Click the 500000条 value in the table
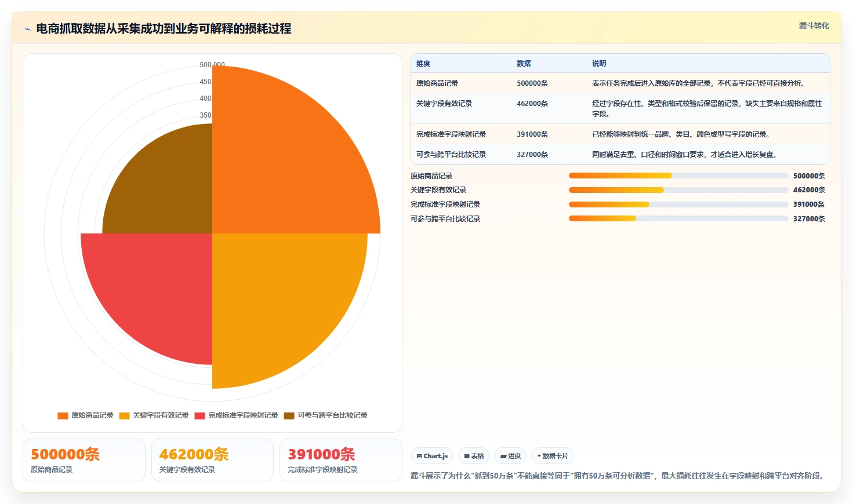 (532, 83)
